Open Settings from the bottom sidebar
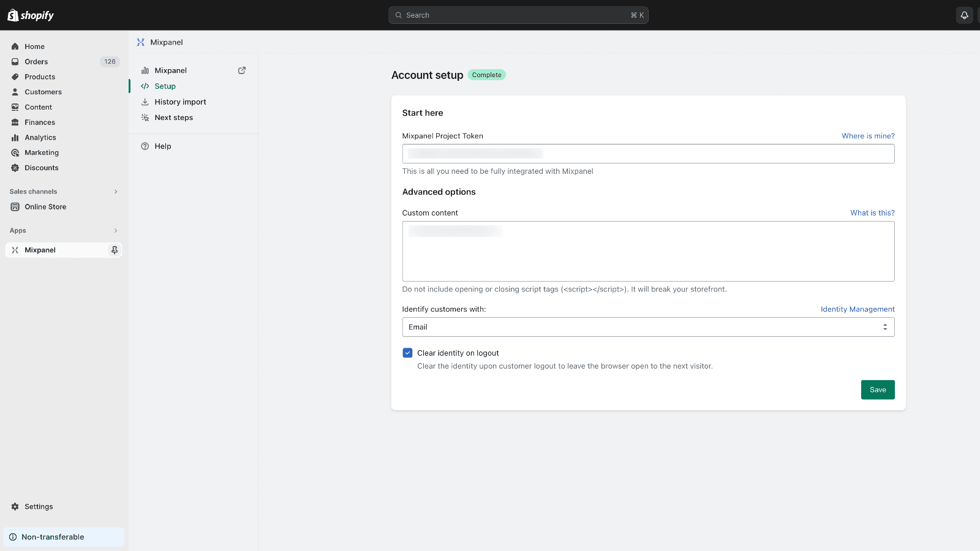 pos(39,506)
